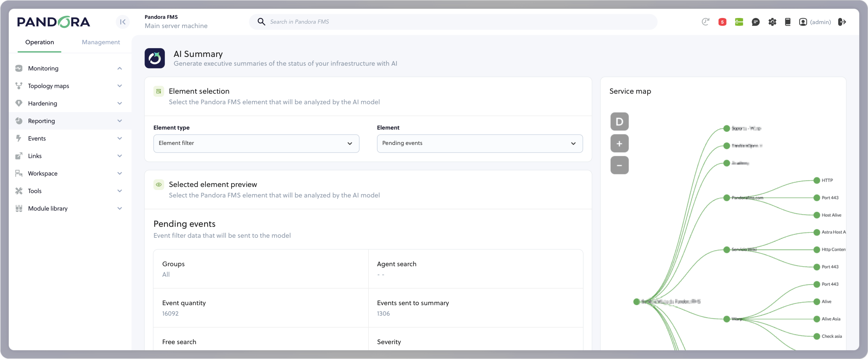Expand the Topology maps chevron
Image resolution: width=868 pixels, height=359 pixels.
[x=120, y=86]
